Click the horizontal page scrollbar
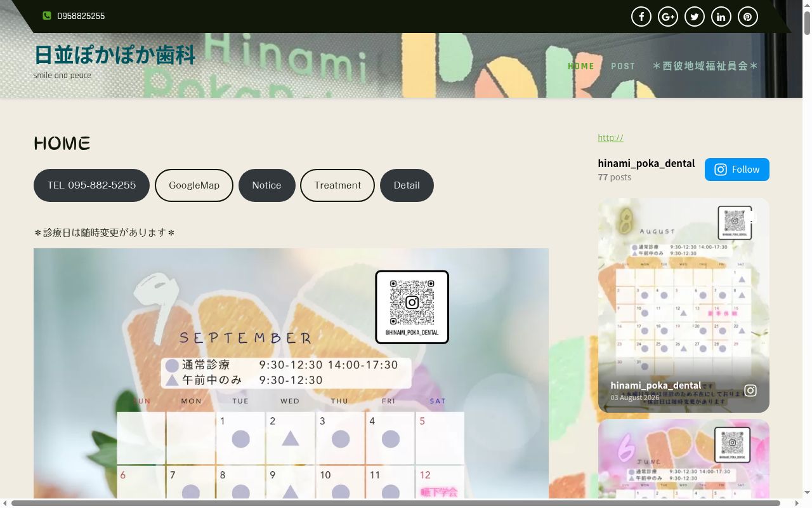Viewport: 812px width, 508px height. pyautogui.click(x=396, y=504)
